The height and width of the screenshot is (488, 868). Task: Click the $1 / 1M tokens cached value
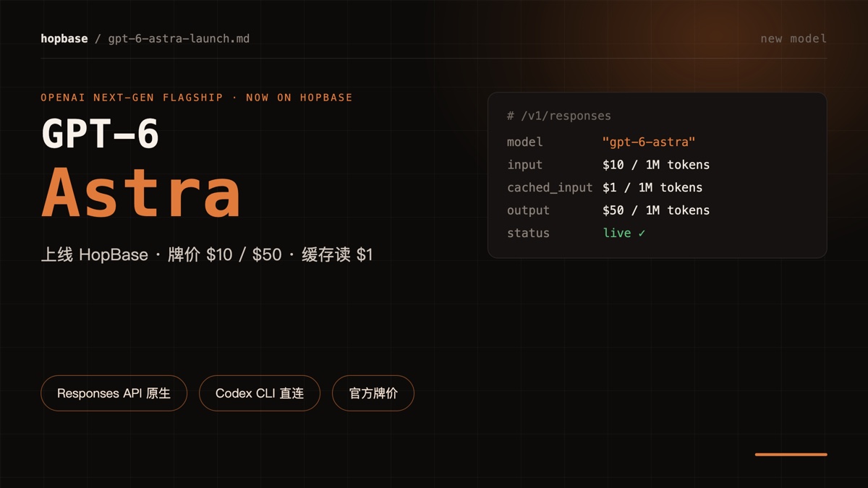tap(652, 187)
